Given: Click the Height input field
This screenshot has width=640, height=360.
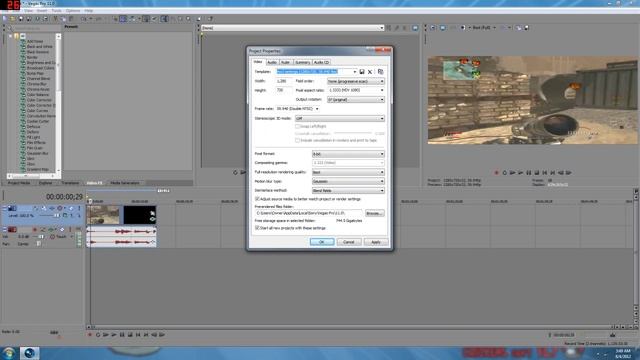Looking at the screenshot, I should pyautogui.click(x=284, y=90).
